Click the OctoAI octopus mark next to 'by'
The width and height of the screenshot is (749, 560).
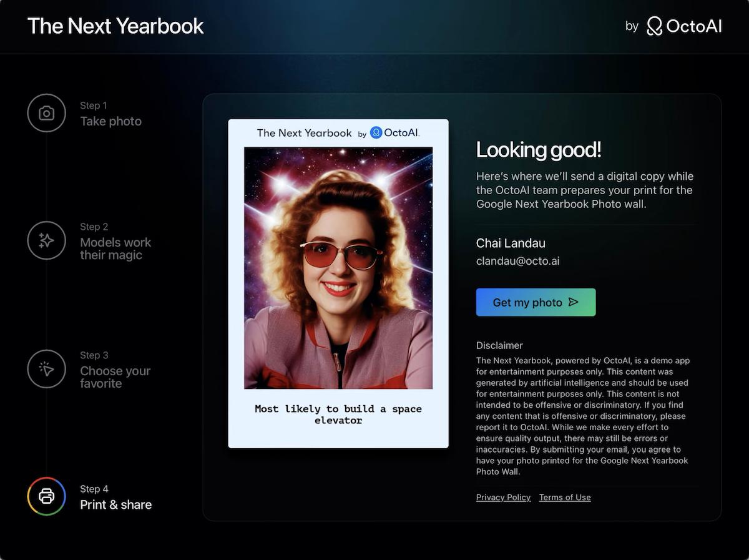(x=654, y=26)
